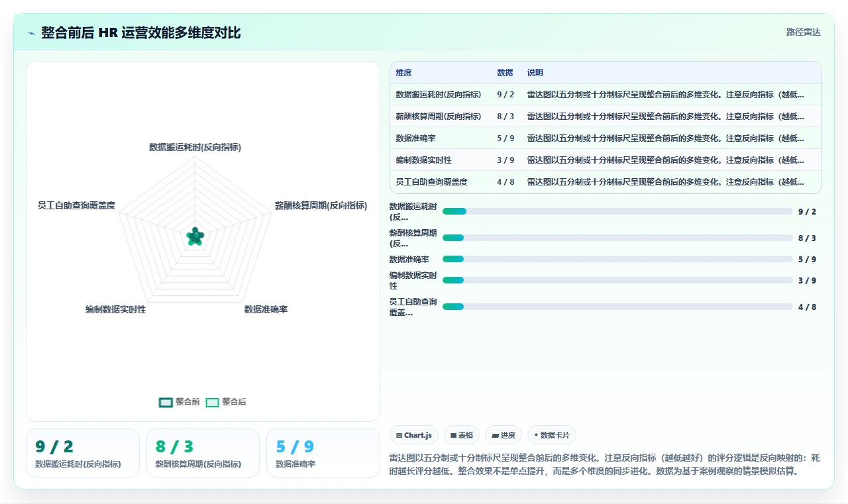The width and height of the screenshot is (848, 504).
Task: Click the progress bar for 薪酬核算周期
Action: coord(617,238)
